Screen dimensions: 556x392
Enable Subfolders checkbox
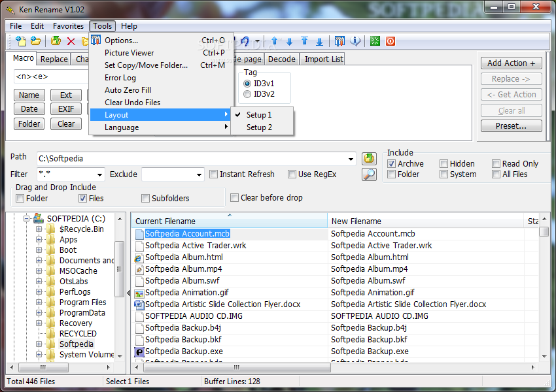pos(145,199)
